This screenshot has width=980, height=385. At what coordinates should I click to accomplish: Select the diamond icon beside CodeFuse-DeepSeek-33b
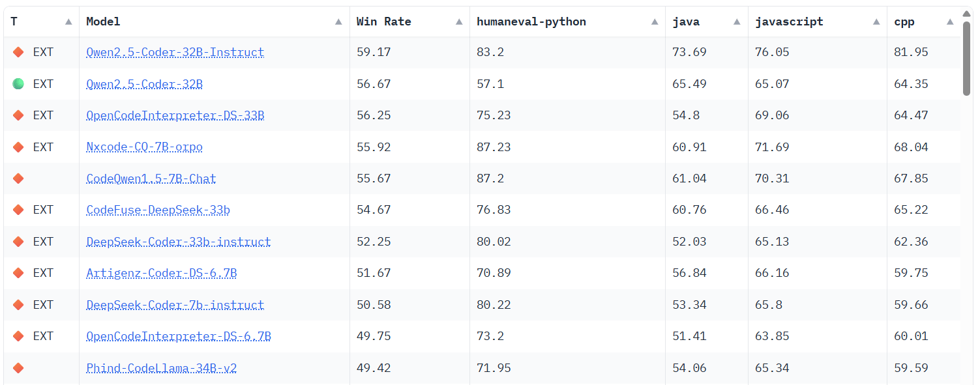click(18, 210)
